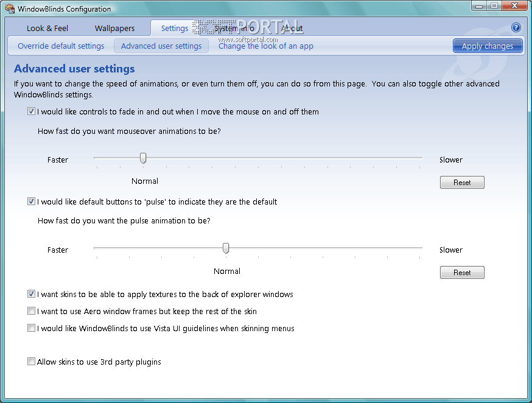Toggle controls fade in and out checkbox
Image resolution: width=532 pixels, height=403 pixels.
click(x=31, y=111)
